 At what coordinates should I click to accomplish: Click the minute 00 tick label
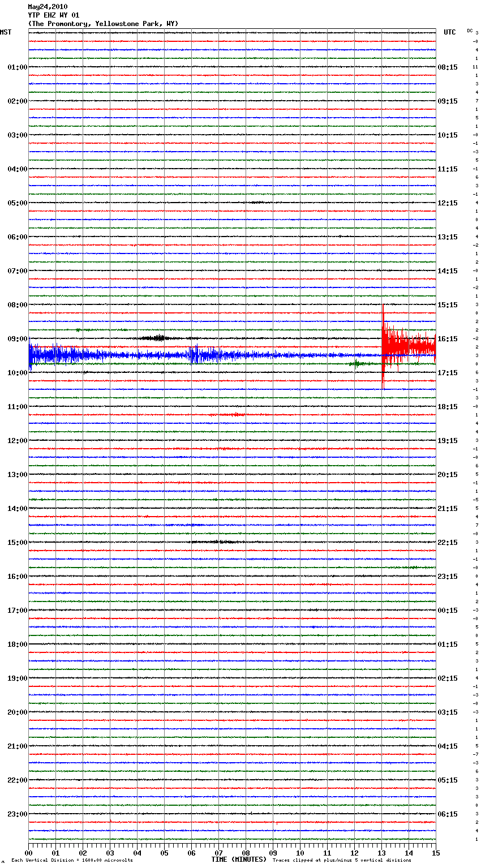pyautogui.click(x=28, y=853)
